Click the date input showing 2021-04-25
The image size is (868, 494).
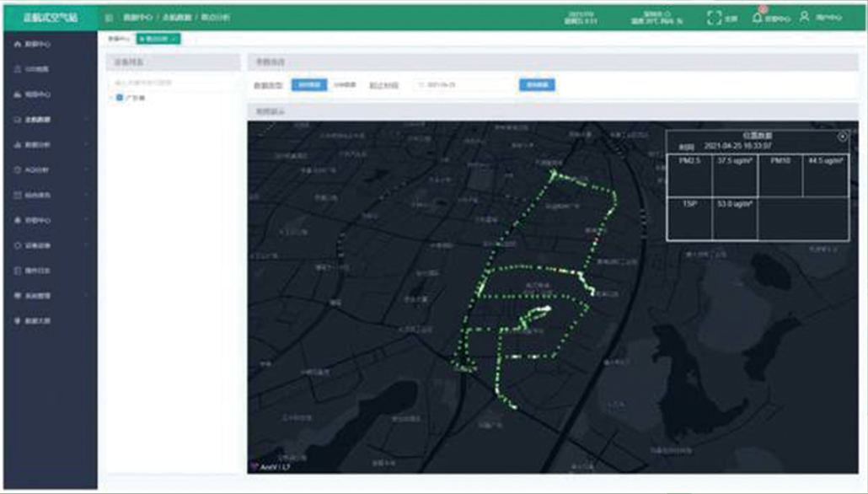[465, 85]
